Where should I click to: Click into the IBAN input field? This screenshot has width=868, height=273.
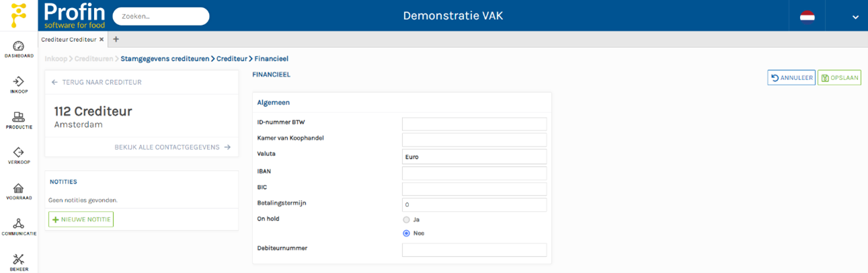(x=474, y=173)
